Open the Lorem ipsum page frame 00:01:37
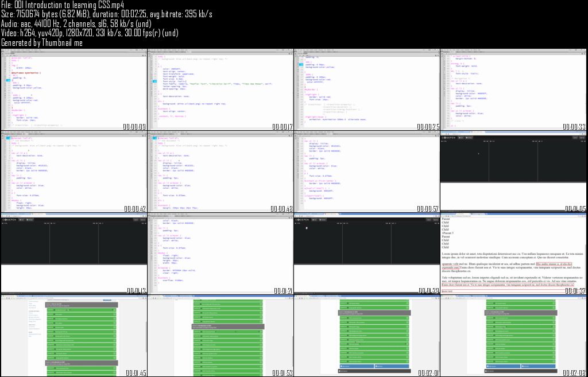The height and width of the screenshot is (377, 588). point(514,254)
